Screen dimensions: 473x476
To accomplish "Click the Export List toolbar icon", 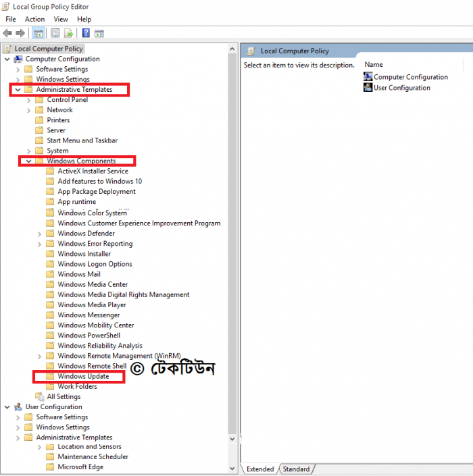I will (68, 33).
